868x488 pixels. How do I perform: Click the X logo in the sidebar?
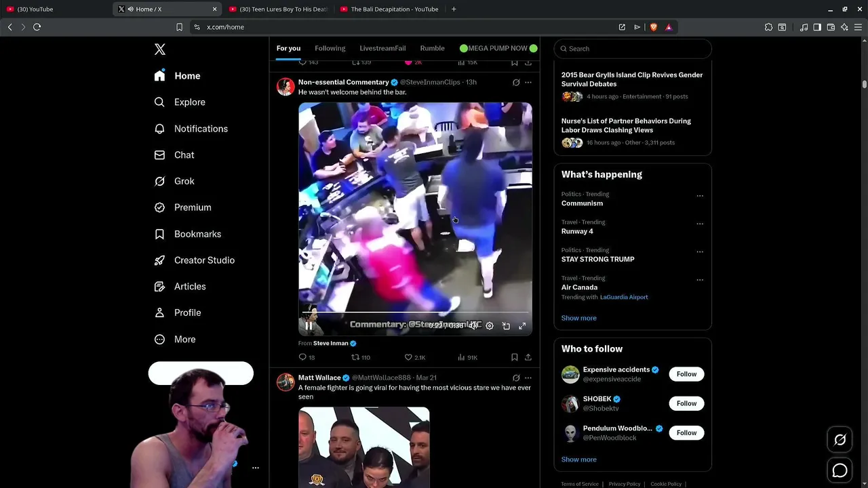(160, 49)
